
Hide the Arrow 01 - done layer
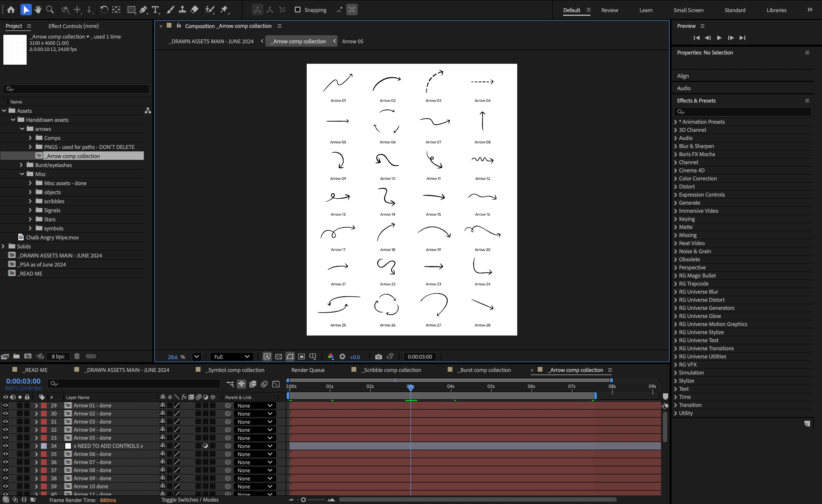tap(6, 405)
